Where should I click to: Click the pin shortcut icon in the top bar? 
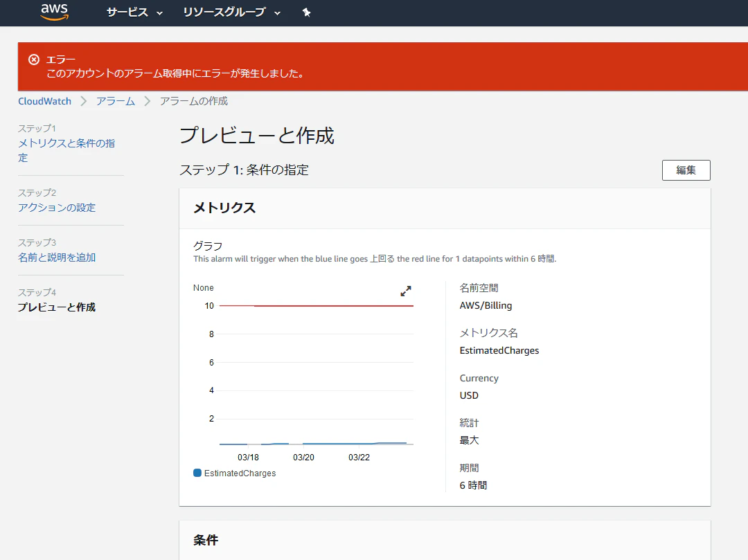306,12
